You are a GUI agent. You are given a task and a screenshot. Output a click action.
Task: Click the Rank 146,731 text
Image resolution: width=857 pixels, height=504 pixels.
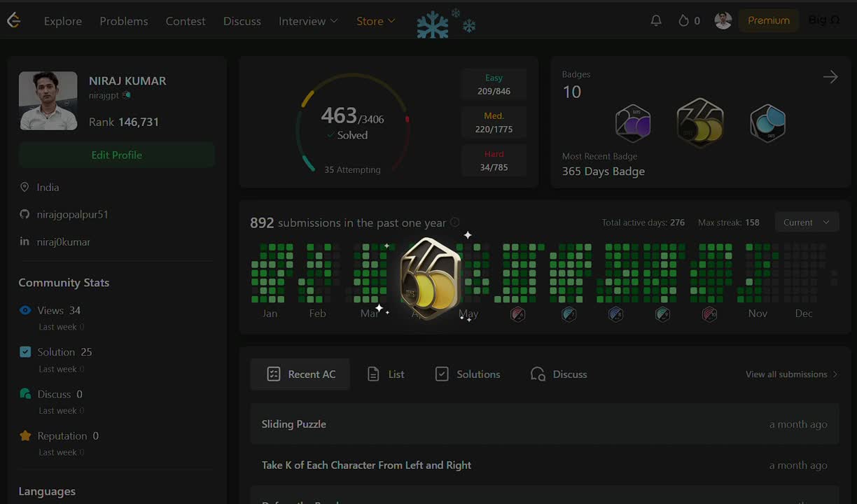pyautogui.click(x=124, y=122)
